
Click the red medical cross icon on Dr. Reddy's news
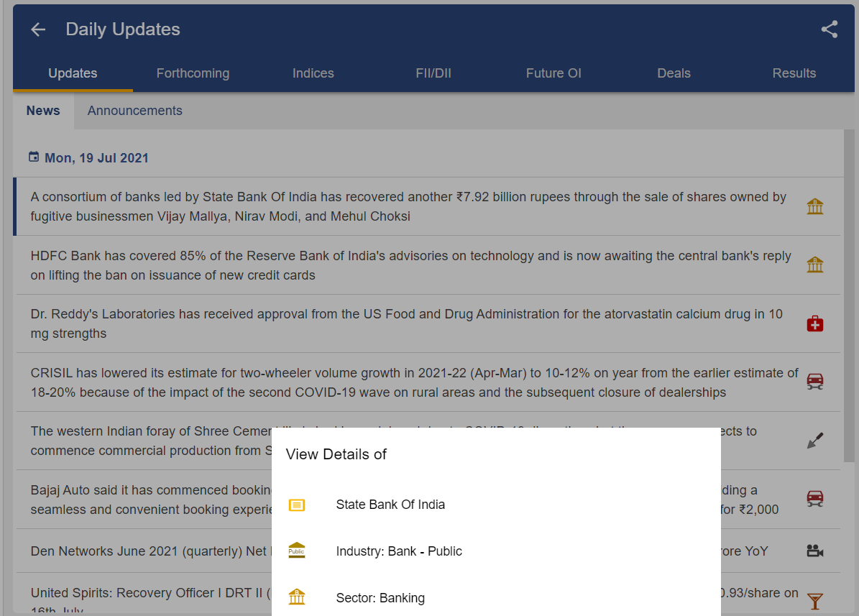coord(814,323)
